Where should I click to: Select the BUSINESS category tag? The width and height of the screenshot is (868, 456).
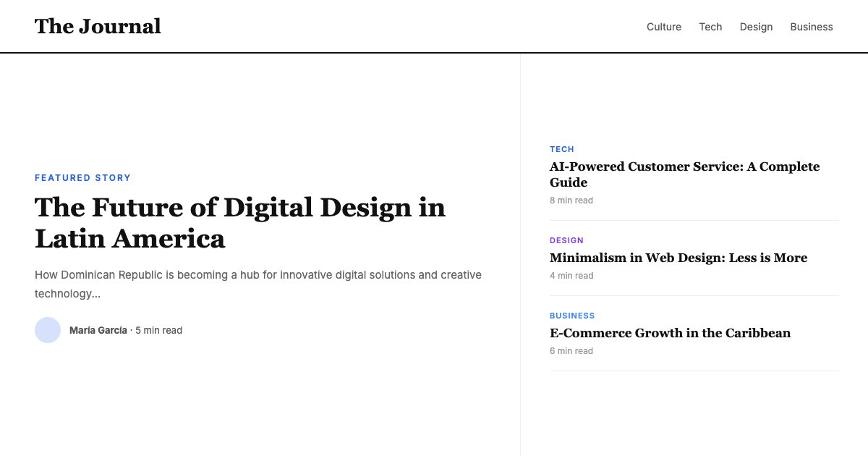pos(572,316)
